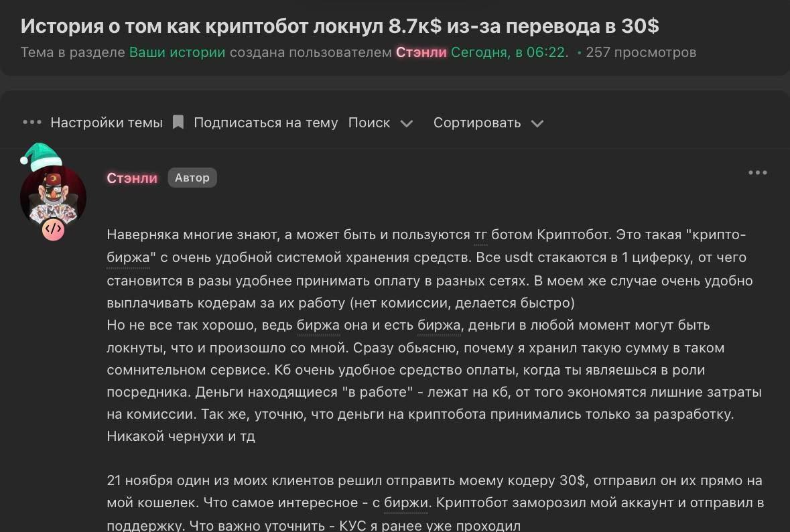Viewport: 790px width, 532px height.
Task: Click the 257 просмотров view counter
Action: coord(641,52)
